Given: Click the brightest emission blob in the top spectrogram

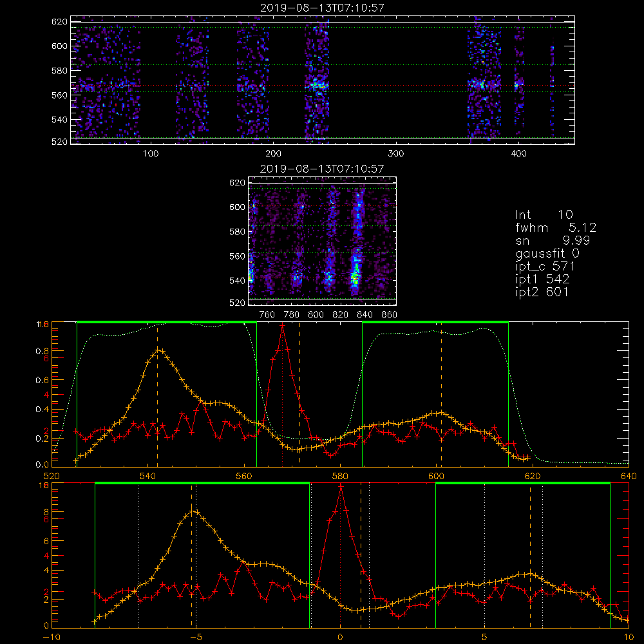Looking at the screenshot, I should [x=317, y=86].
